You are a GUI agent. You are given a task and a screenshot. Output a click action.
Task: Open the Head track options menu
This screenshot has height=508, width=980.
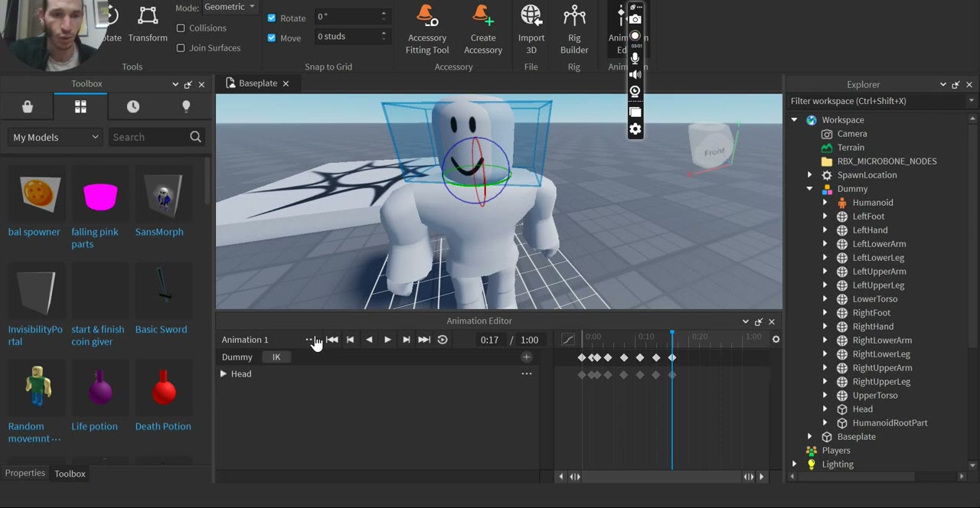click(x=526, y=374)
